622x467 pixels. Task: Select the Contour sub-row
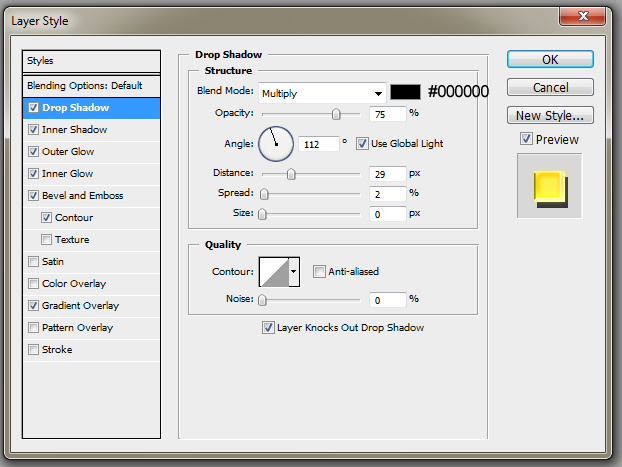(x=92, y=218)
